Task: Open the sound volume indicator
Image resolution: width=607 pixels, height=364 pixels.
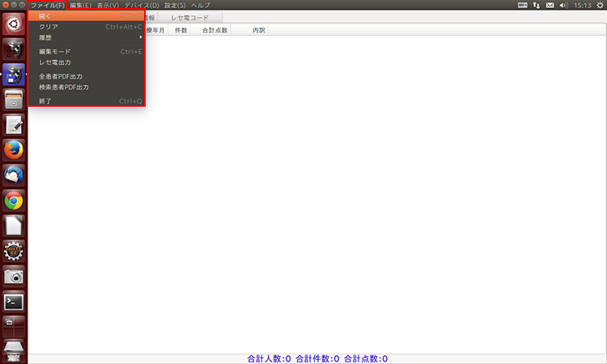Action: point(563,5)
